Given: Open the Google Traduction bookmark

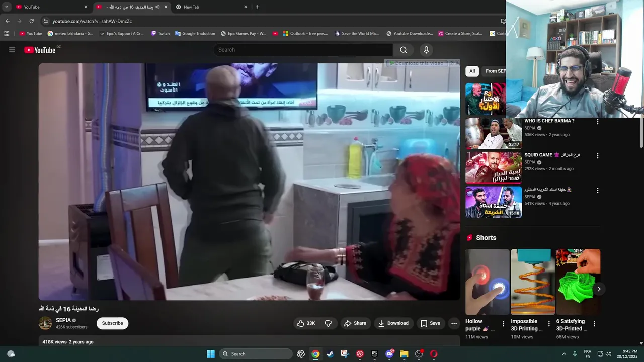Looking at the screenshot, I should tap(195, 34).
